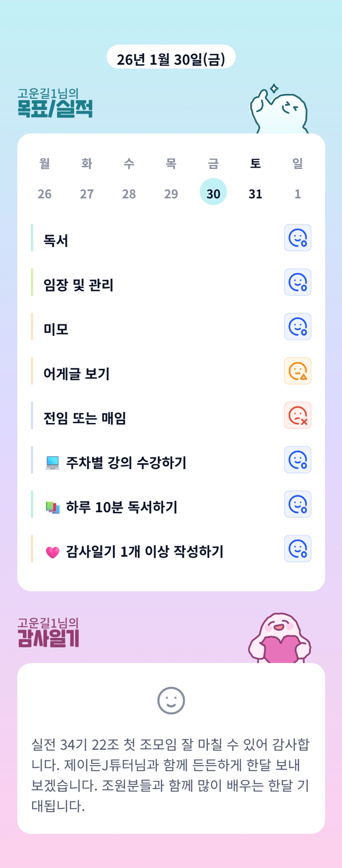
Task: Select Sunday the 1st in week calendar
Action: coord(298,193)
